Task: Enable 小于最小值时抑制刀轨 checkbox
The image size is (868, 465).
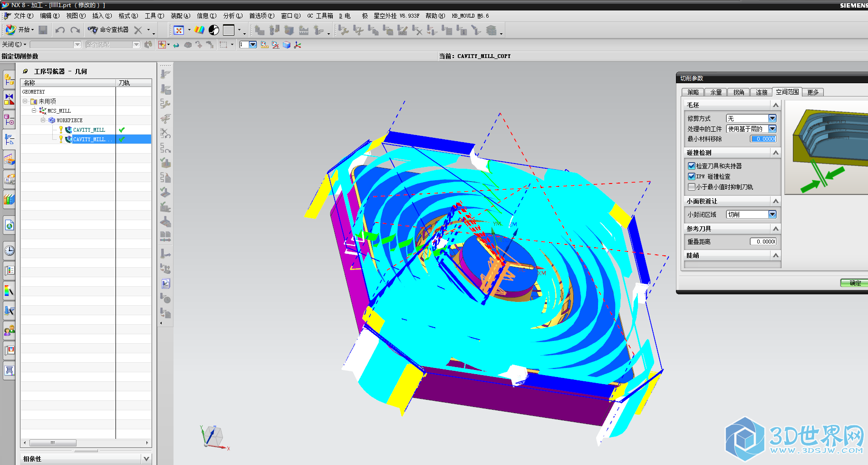Action: click(692, 187)
